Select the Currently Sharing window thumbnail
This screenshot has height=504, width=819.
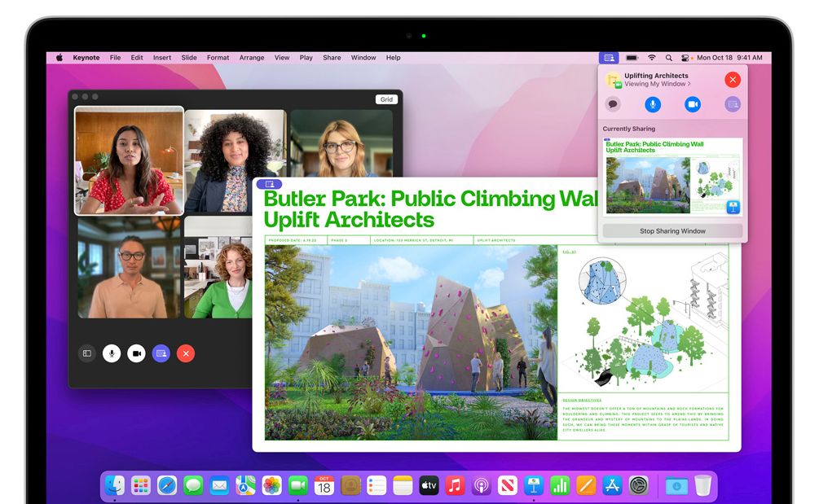(x=671, y=177)
